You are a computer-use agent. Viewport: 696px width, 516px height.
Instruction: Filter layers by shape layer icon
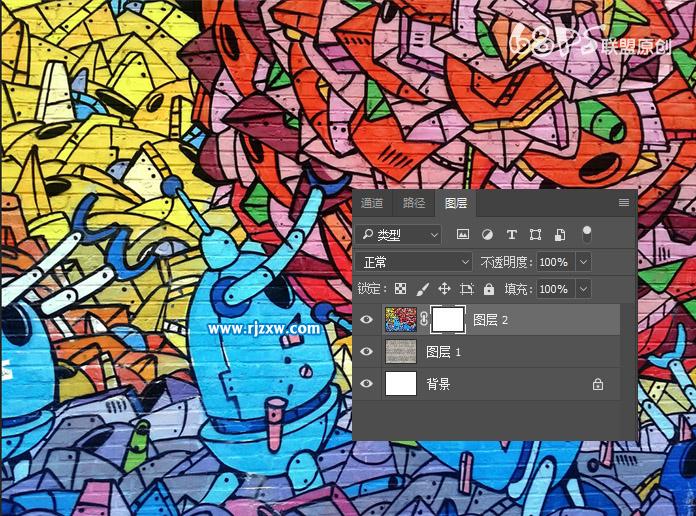click(x=535, y=234)
